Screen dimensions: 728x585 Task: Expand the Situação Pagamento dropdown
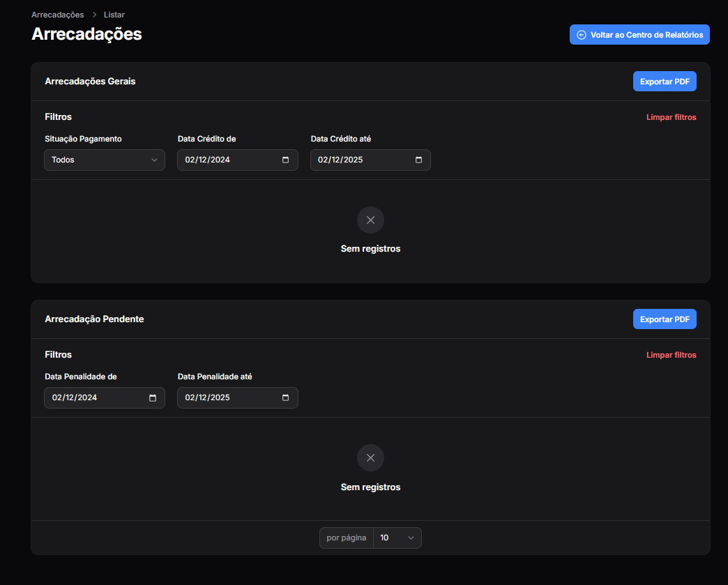point(105,160)
